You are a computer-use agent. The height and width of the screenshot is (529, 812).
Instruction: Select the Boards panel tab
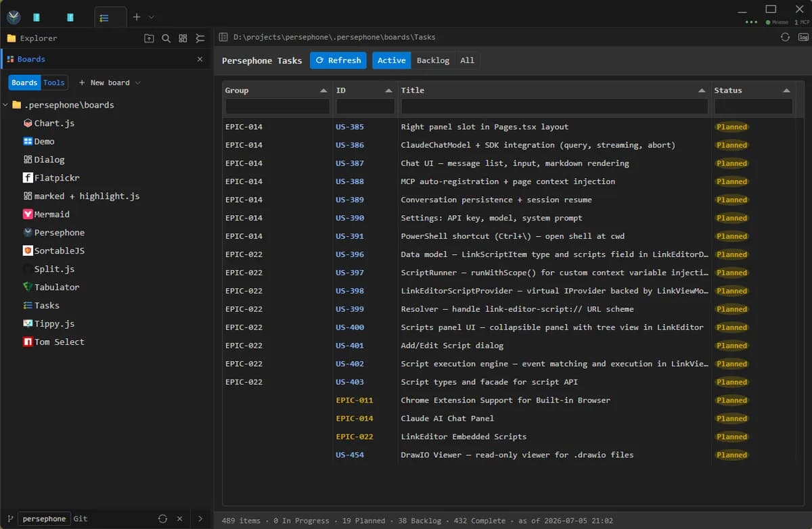(31, 60)
